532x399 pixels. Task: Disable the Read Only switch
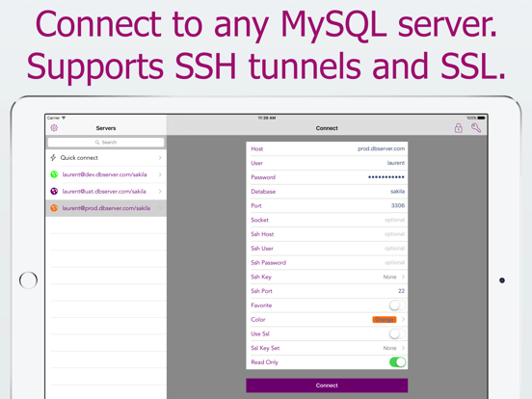point(397,362)
